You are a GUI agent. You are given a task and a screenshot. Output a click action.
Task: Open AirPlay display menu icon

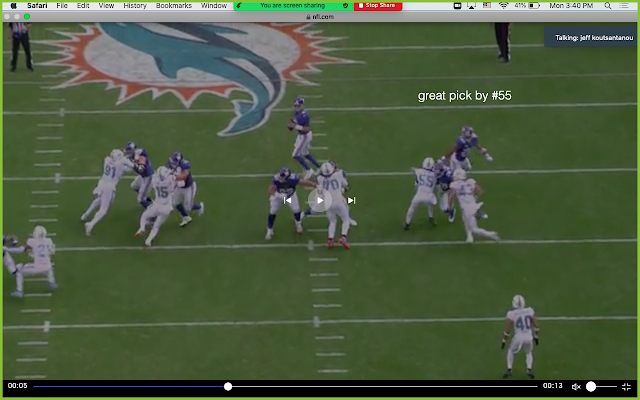point(471,5)
